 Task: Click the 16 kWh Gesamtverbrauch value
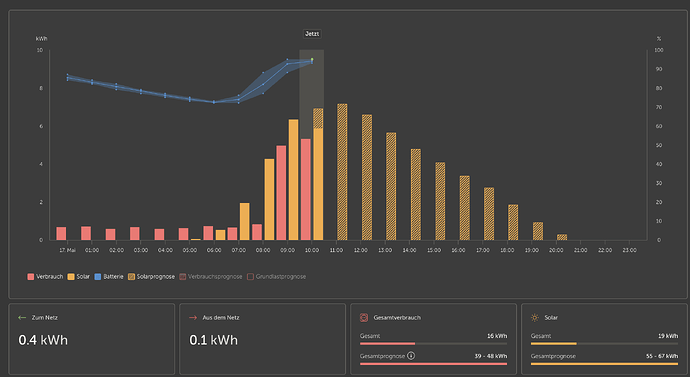(497, 336)
